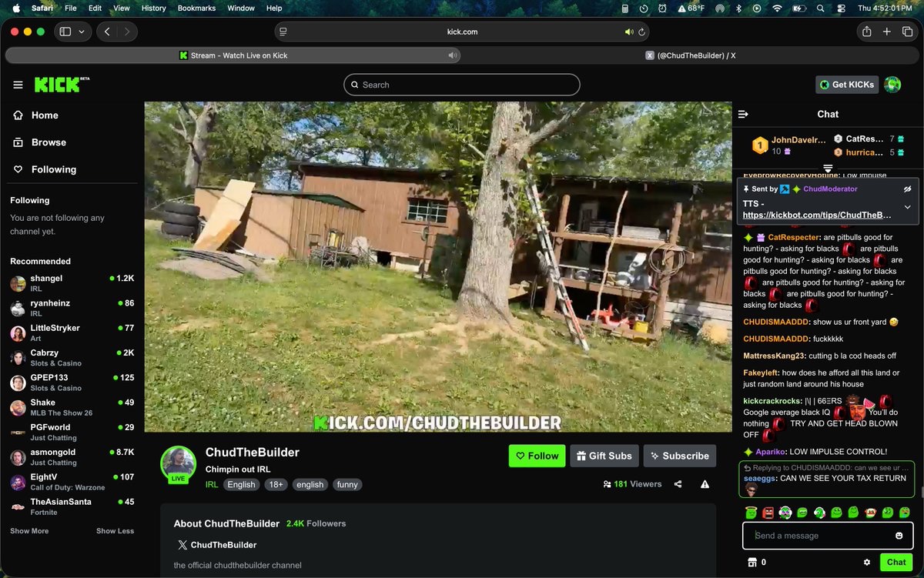Open Spotlight search in menu bar

(x=820, y=8)
